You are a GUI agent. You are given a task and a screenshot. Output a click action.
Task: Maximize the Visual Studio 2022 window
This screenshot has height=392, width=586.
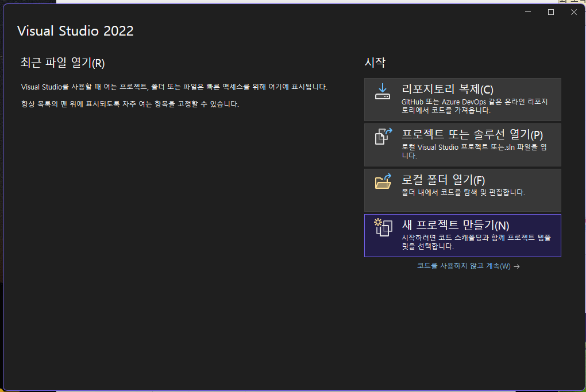tap(551, 12)
